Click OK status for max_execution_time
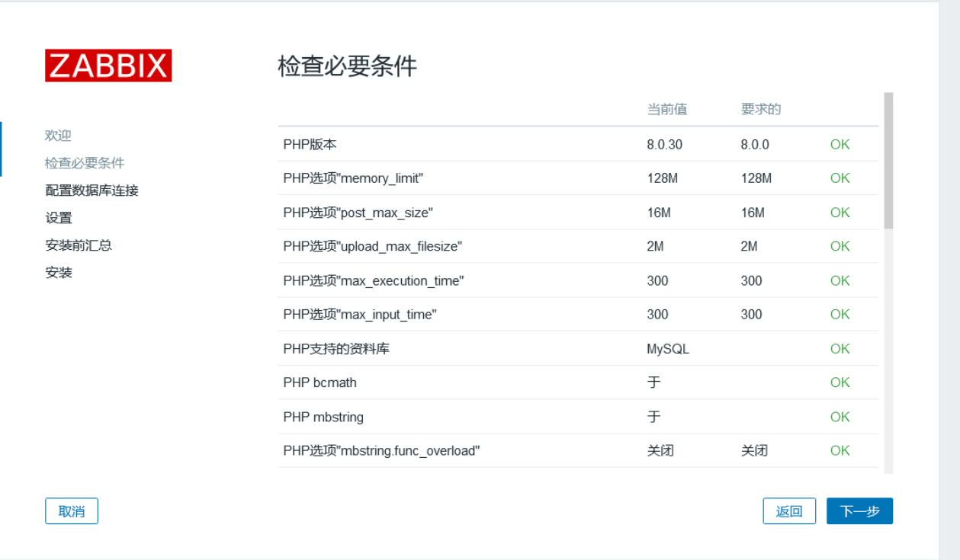The height and width of the screenshot is (560, 960). coord(840,280)
